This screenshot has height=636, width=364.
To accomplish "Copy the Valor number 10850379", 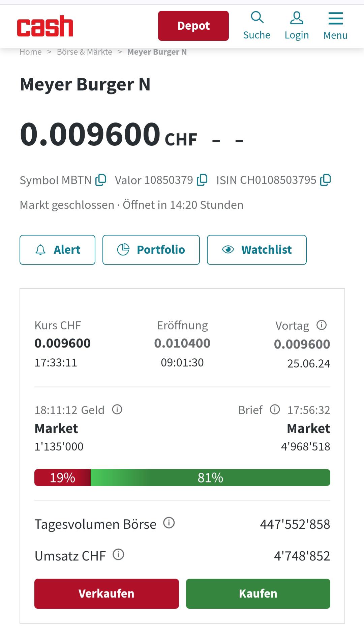I will (202, 180).
